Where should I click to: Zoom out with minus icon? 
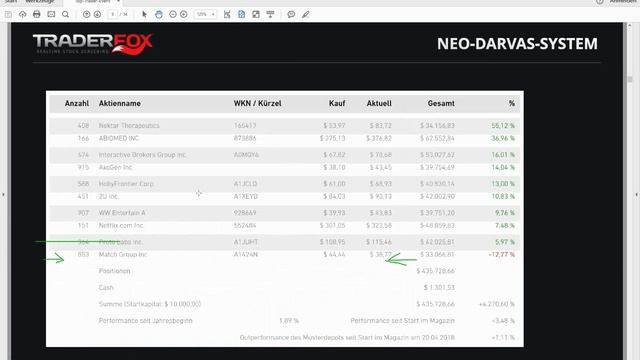[x=173, y=14]
